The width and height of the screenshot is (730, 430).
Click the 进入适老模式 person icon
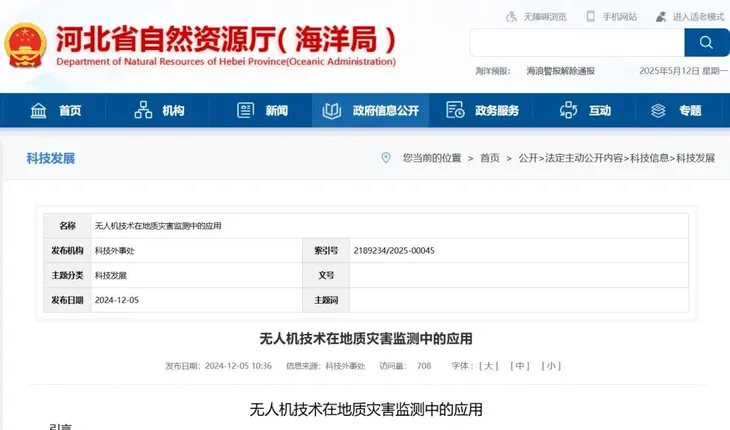point(660,17)
